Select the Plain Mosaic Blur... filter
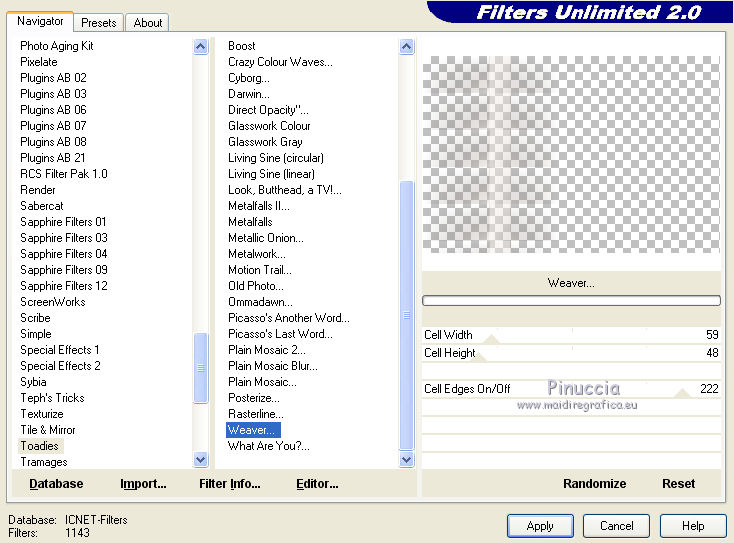The height and width of the screenshot is (543, 734). coord(273,366)
